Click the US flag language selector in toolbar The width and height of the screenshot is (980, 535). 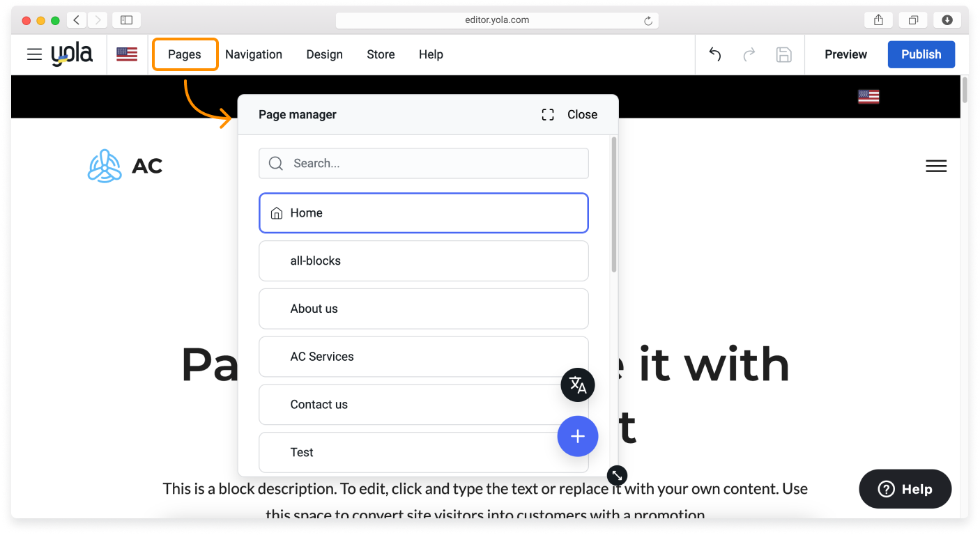pos(127,54)
